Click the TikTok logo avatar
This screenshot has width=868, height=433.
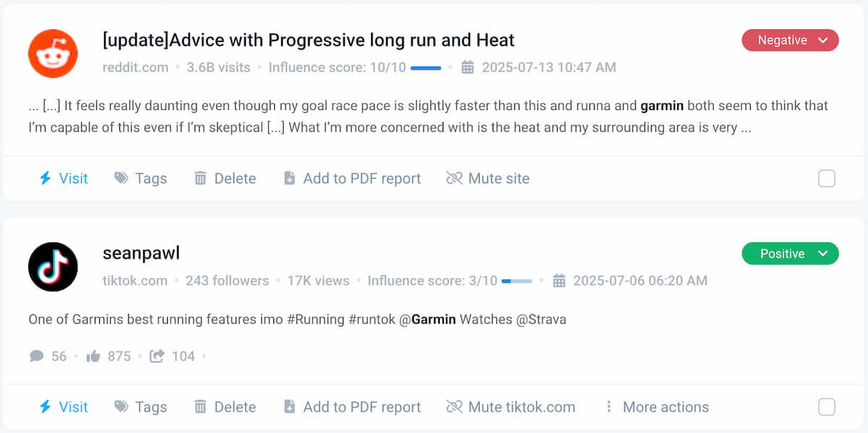(53, 267)
